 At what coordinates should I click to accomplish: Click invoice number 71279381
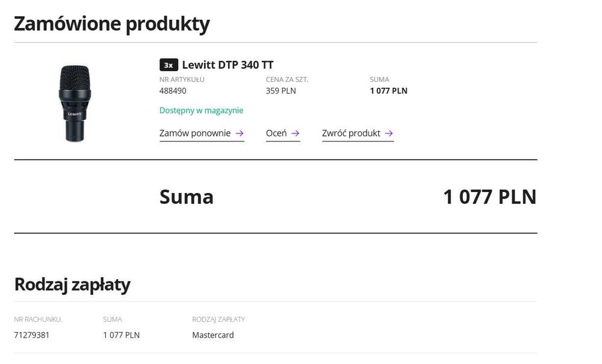coord(31,335)
